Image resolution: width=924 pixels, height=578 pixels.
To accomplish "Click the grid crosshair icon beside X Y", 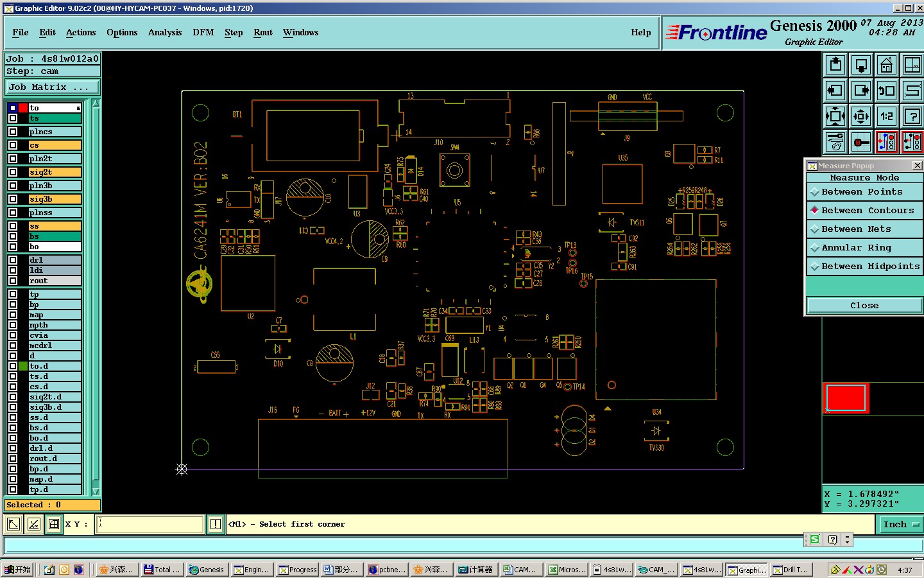I will 54,524.
